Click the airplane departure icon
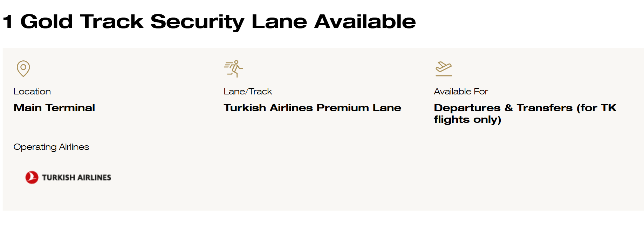The width and height of the screenshot is (644, 245). (x=443, y=68)
